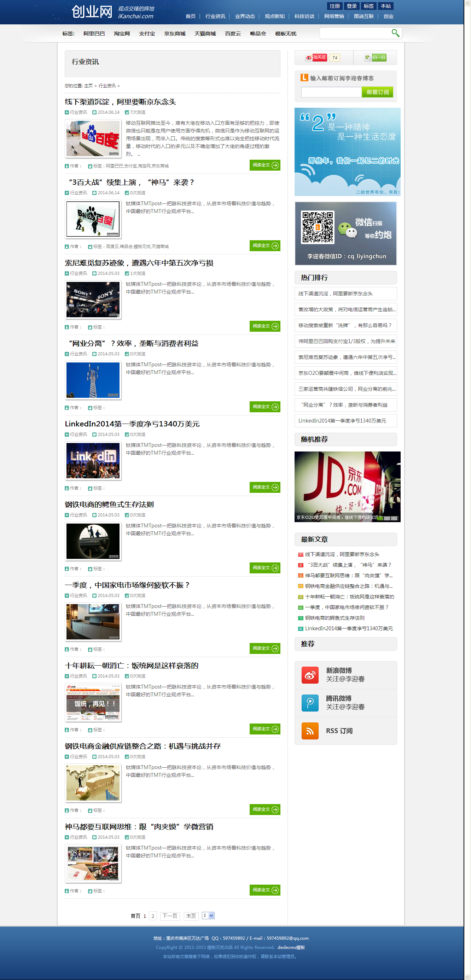Open the LinkedIn article thumbnail
The height and width of the screenshot is (980, 471).
point(93,460)
